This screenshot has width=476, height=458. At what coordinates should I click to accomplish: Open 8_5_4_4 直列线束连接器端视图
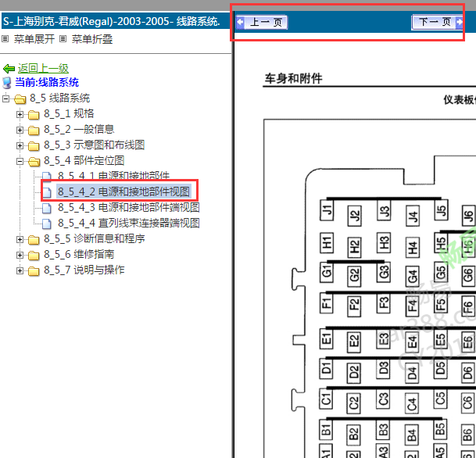[129, 223]
